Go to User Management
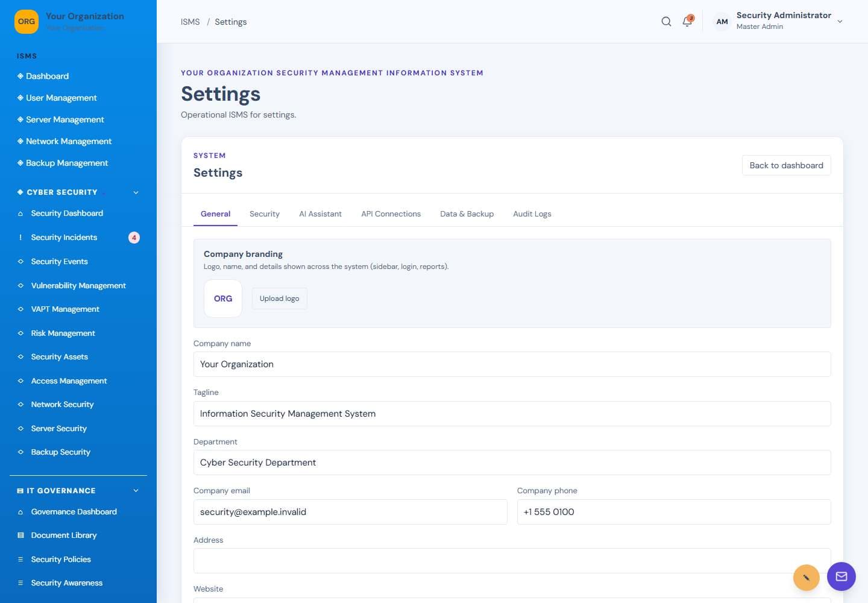This screenshot has height=603, width=868. pos(78,98)
